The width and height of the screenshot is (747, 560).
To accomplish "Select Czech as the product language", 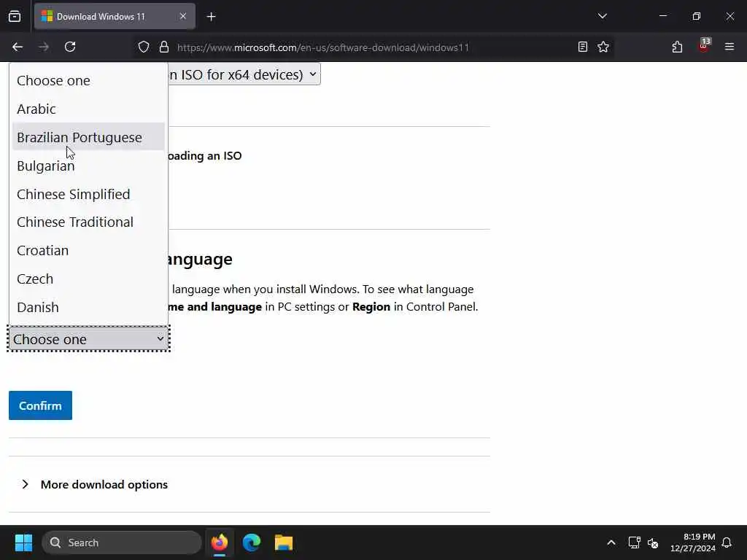I will coord(88,279).
